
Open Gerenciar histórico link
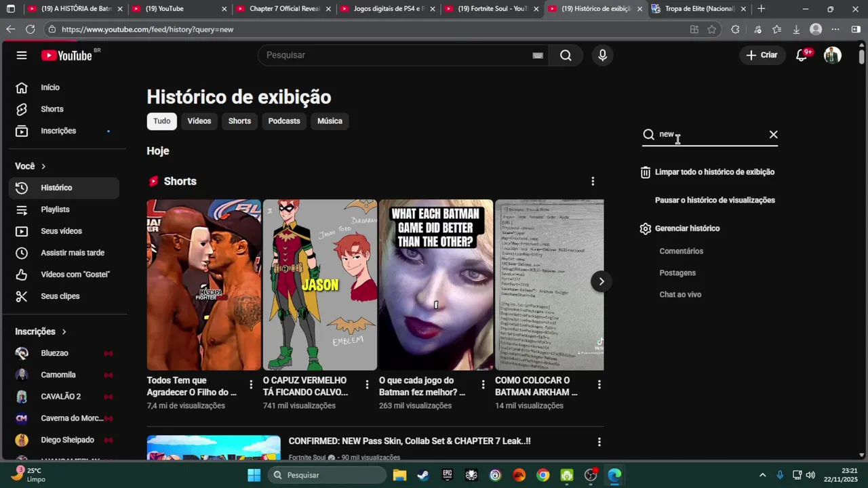(687, 228)
